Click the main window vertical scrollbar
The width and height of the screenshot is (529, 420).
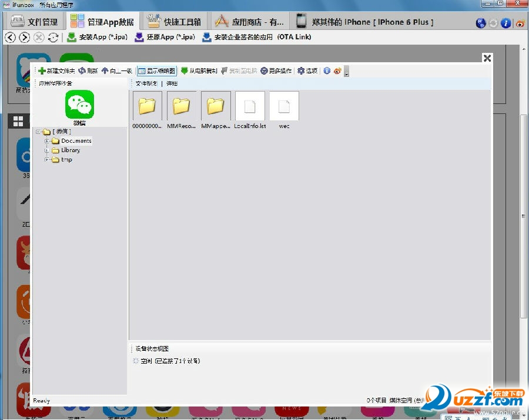(x=523, y=216)
